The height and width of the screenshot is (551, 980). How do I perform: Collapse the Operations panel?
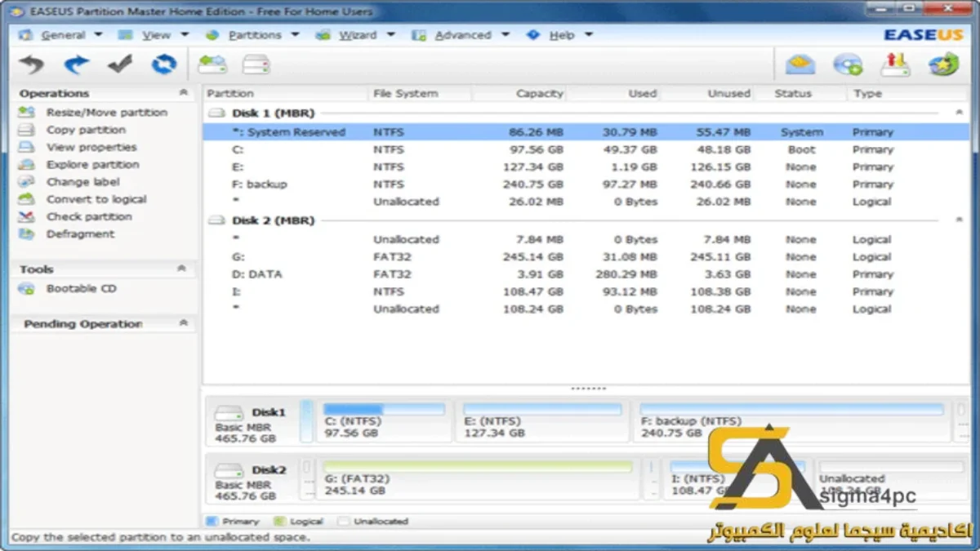click(183, 93)
